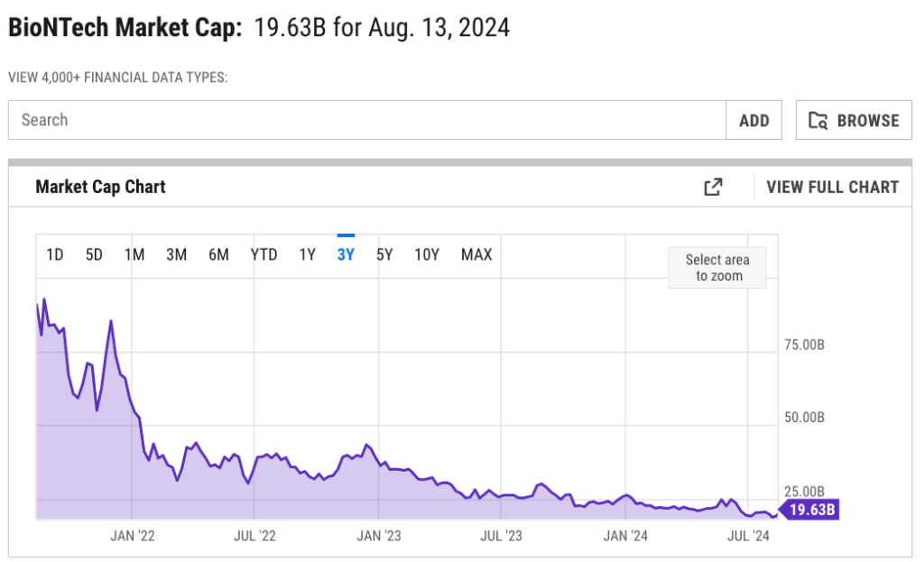
Task: Select the 5Y time range
Action: [x=384, y=254]
